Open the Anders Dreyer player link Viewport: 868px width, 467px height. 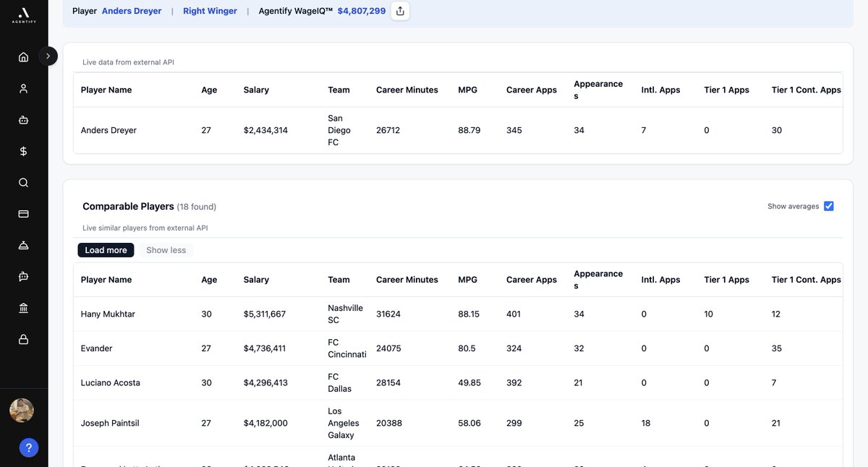(132, 11)
